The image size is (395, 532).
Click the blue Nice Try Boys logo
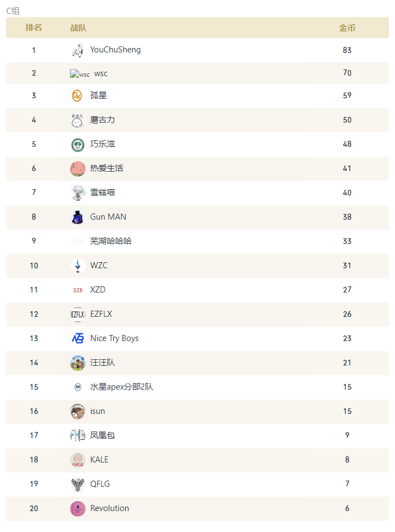[x=77, y=339]
